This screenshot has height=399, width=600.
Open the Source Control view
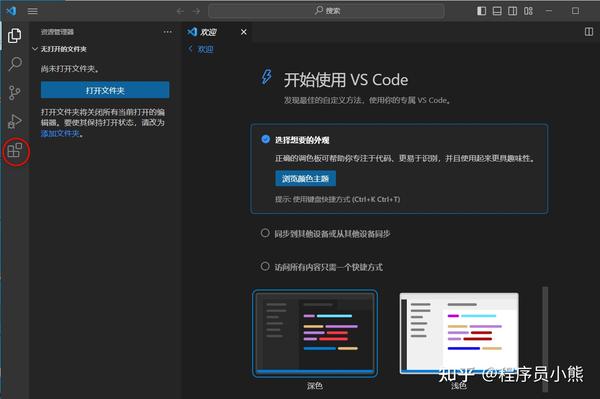point(15,93)
